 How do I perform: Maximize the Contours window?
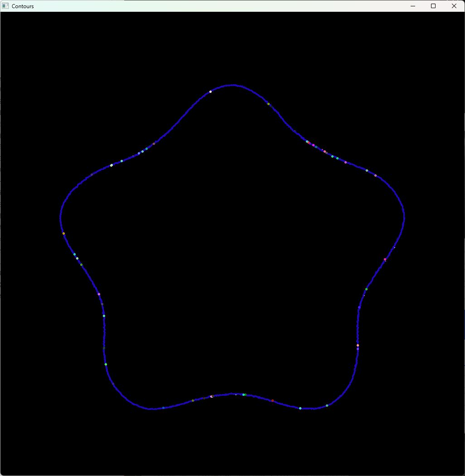[433, 6]
